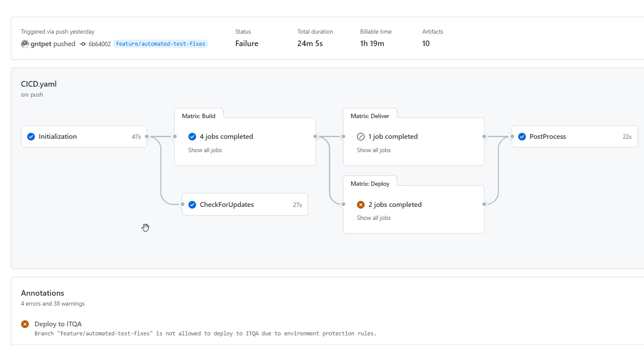644x347 pixels.
Task: Open commit 6b64002
Action: 100,44
